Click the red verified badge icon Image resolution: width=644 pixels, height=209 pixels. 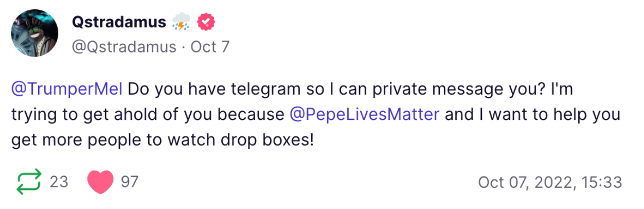[206, 22]
